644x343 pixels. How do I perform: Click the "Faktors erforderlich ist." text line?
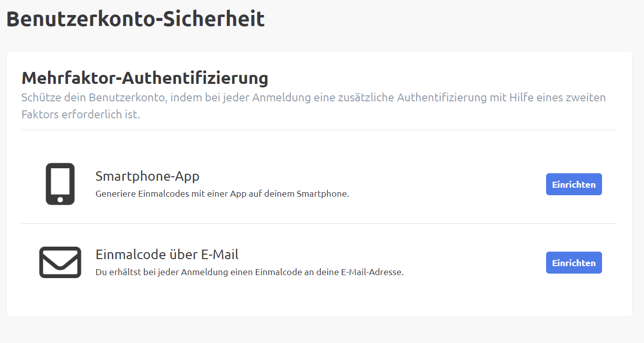click(80, 115)
